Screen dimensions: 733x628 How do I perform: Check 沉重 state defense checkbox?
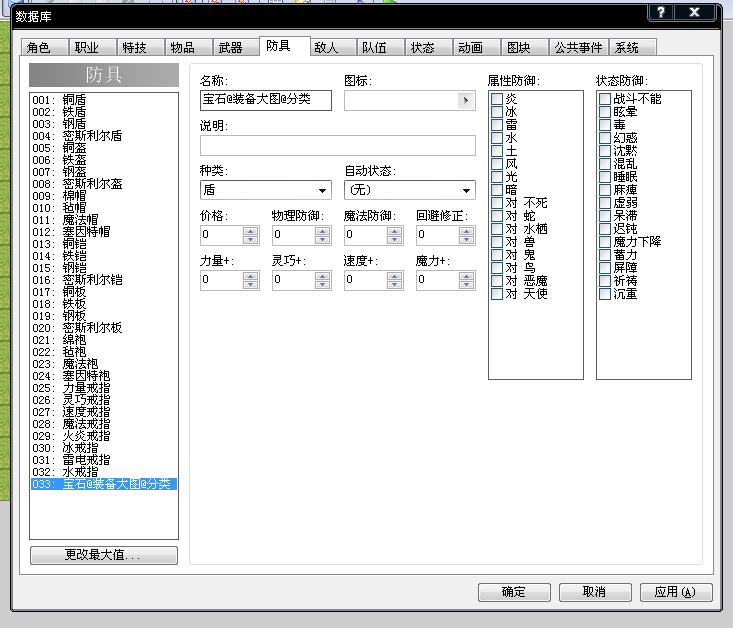point(605,294)
